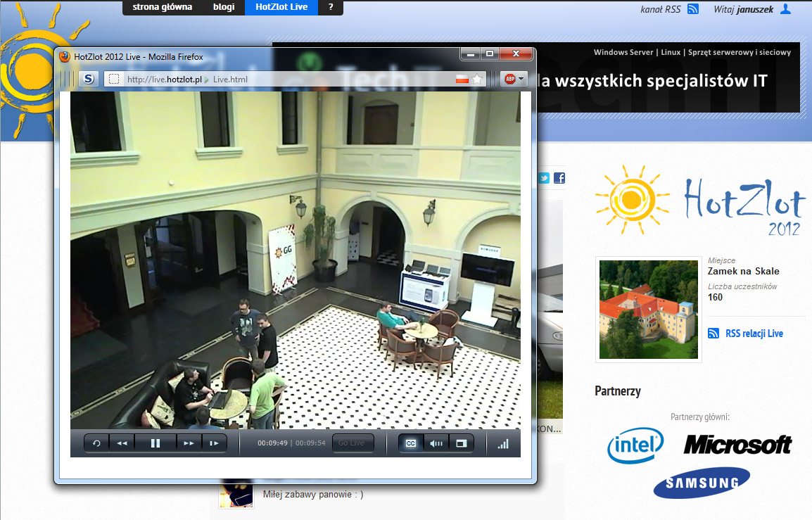The image size is (812, 520).
Task: Click the HotZlot 2012 logo
Action: point(700,201)
